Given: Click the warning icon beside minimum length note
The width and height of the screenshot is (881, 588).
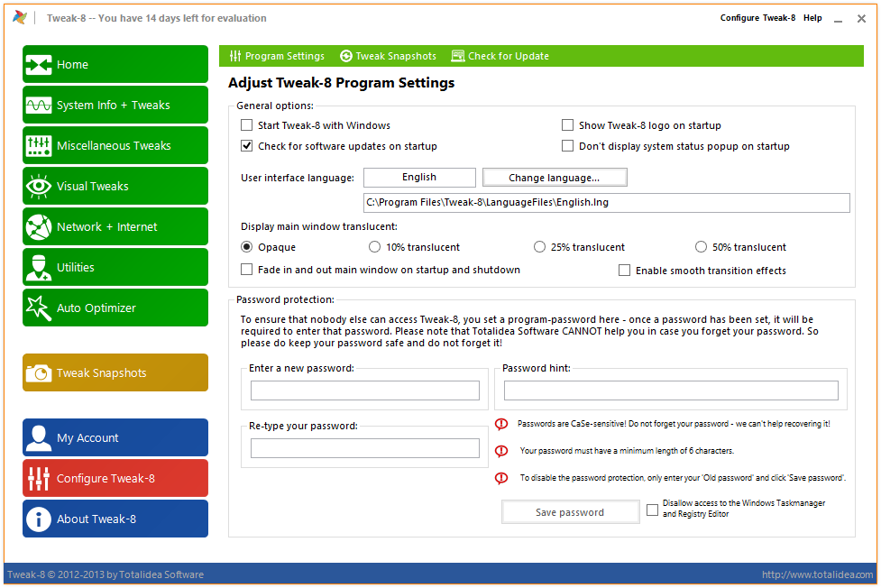Looking at the screenshot, I should tap(501, 451).
